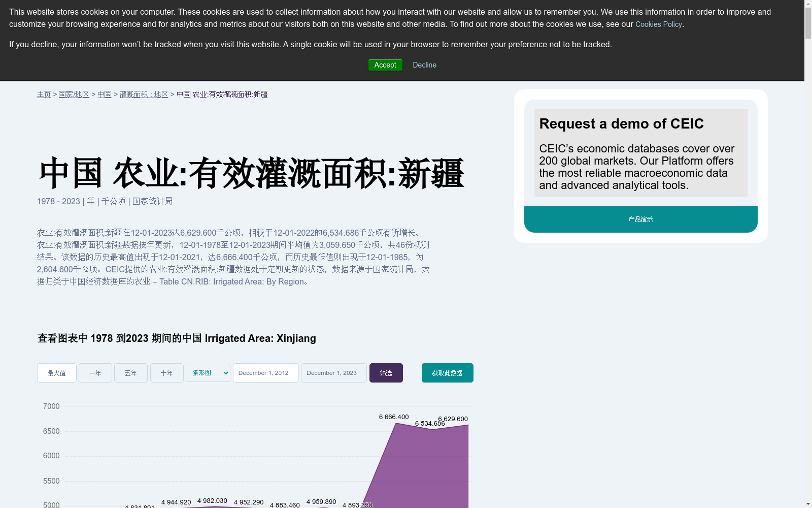The width and height of the screenshot is (812, 508).
Task: Click the 6500 y-axis label
Action: click(x=51, y=431)
